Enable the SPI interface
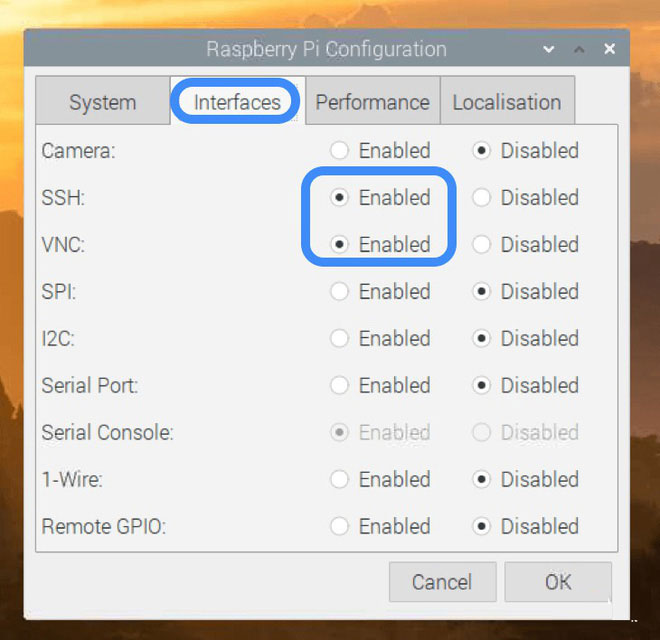Screen dimensions: 660x640 340,292
